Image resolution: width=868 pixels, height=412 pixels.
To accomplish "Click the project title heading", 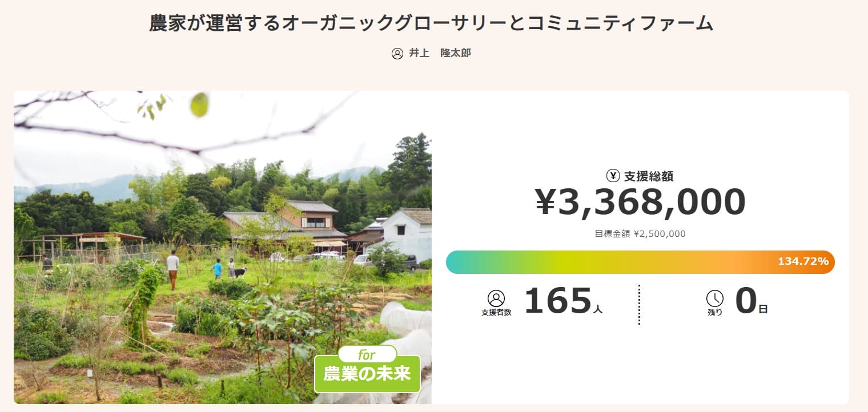I will [431, 23].
